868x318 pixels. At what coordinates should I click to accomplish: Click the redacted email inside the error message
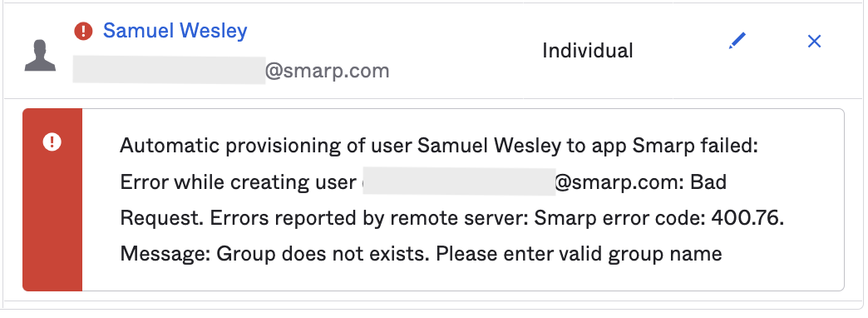pyautogui.click(x=459, y=181)
